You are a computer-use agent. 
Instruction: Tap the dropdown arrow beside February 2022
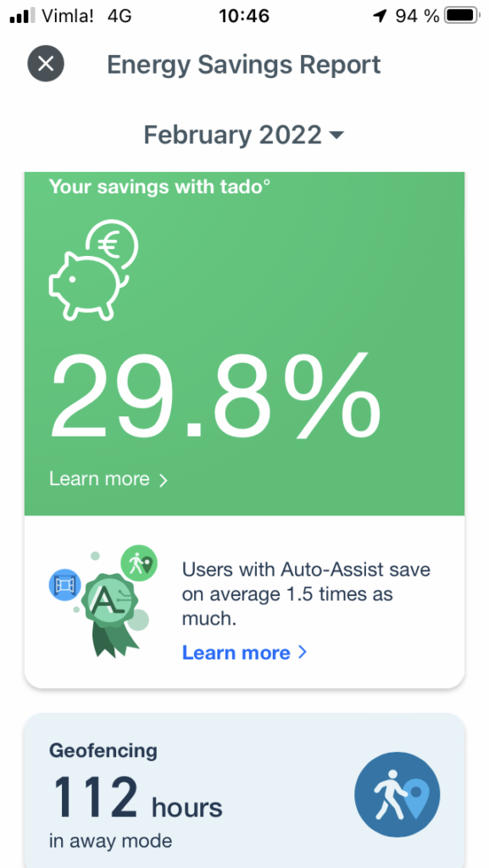[336, 136]
